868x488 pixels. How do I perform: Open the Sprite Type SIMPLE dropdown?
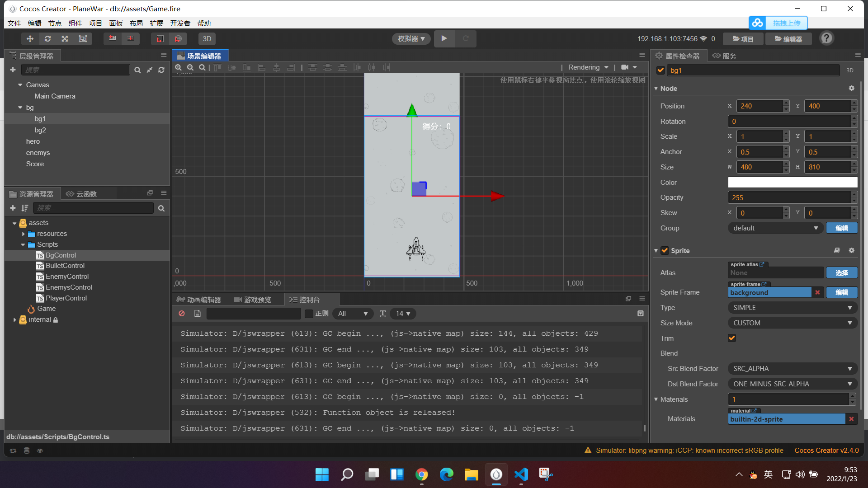coord(793,308)
